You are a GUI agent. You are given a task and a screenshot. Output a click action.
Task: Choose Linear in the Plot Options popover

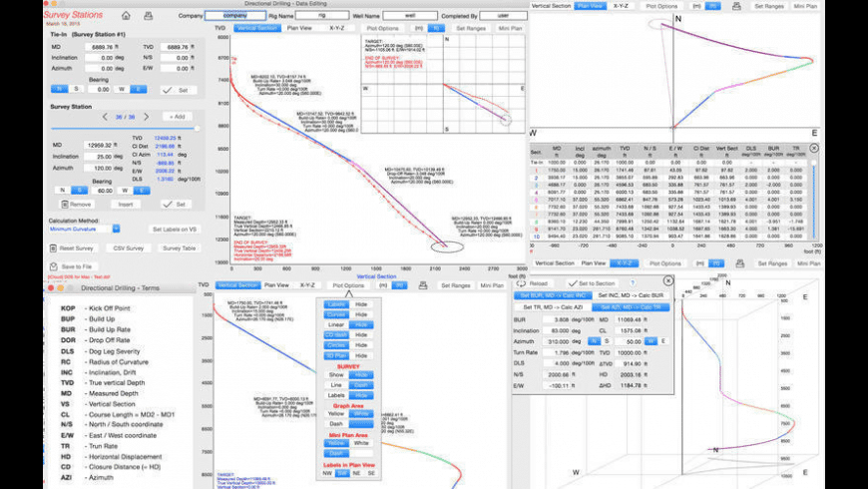pos(336,325)
